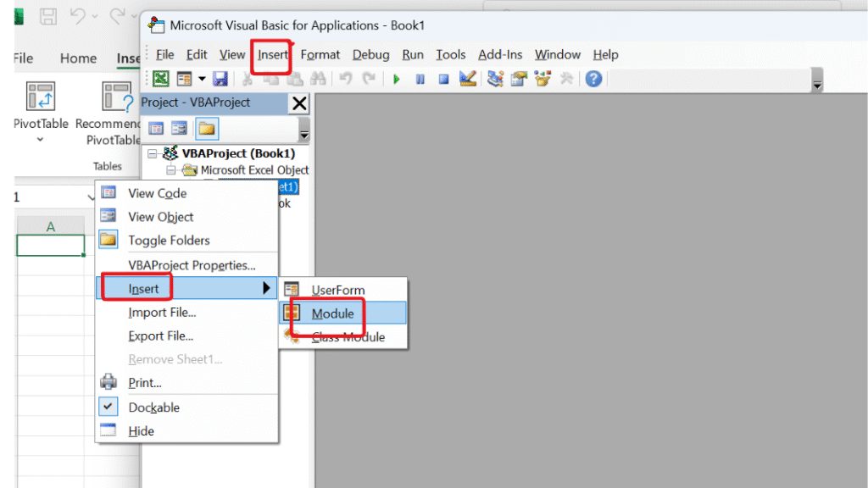Select UserForm from Insert submenu
The height and width of the screenshot is (488, 868).
[343, 290]
